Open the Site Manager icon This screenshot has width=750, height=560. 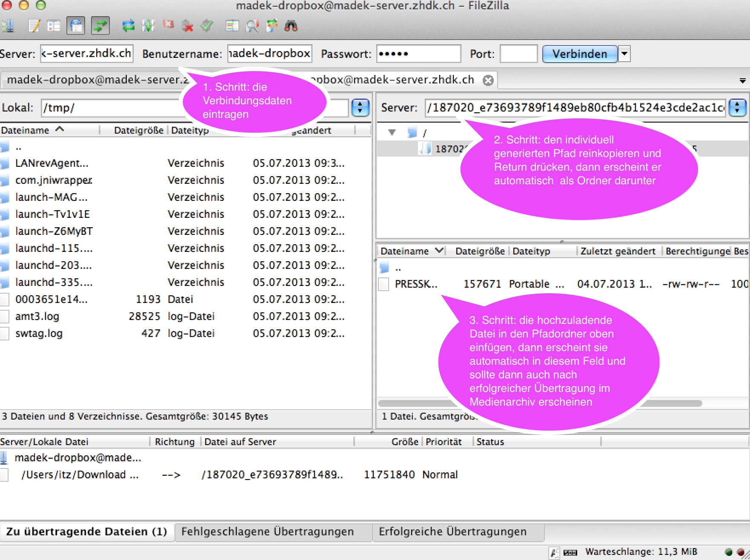[x=8, y=26]
